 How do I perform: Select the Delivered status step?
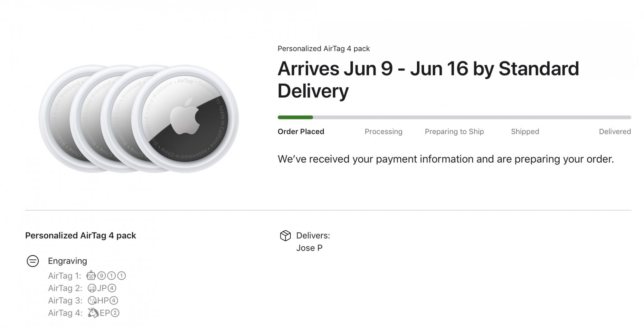coord(615,131)
